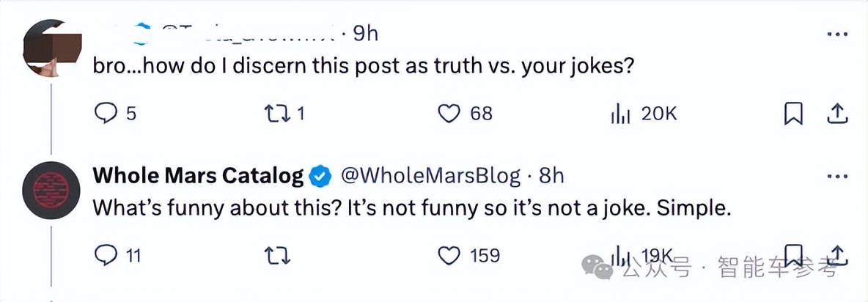Bookmark the 'bro...how do I discern' post
This screenshot has height=302, width=868.
tap(793, 114)
